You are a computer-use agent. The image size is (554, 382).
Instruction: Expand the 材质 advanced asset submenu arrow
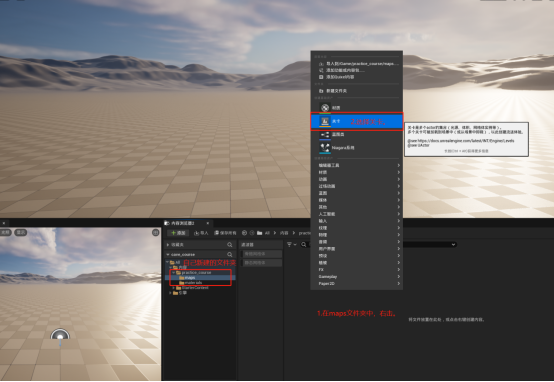398,172
